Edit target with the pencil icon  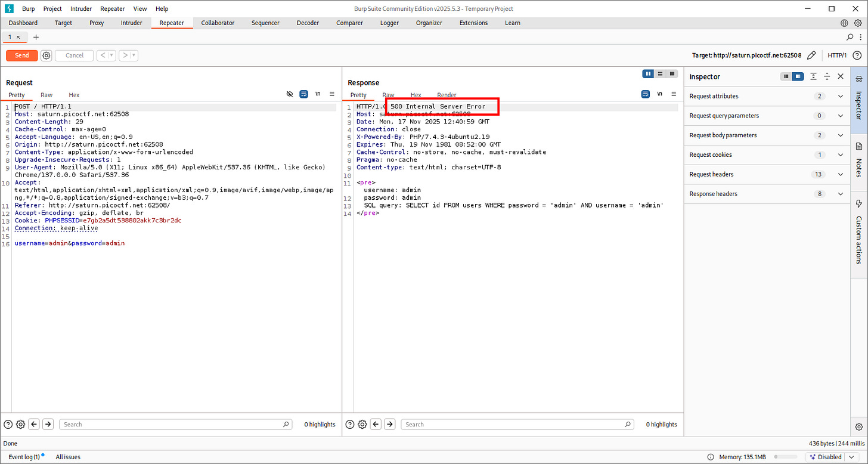[811, 55]
